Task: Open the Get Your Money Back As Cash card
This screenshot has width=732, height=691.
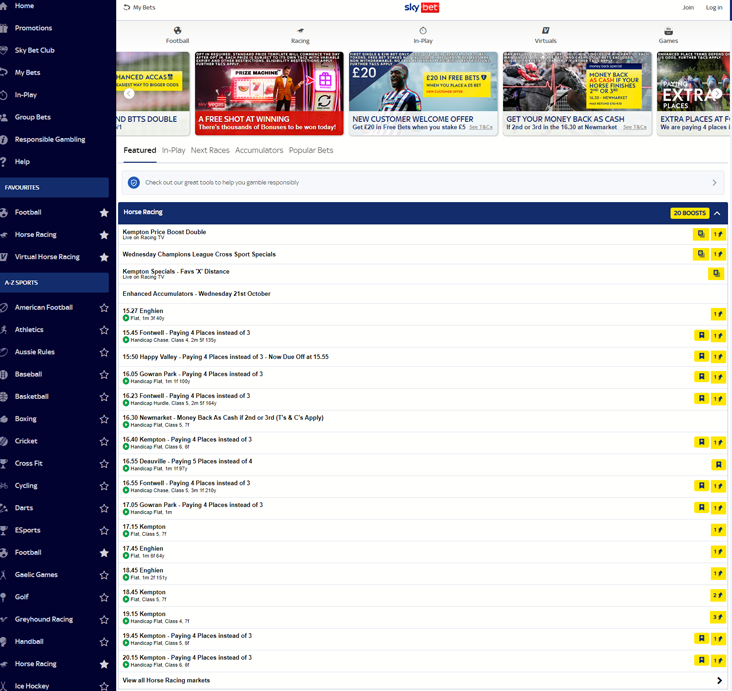Action: coord(577,93)
